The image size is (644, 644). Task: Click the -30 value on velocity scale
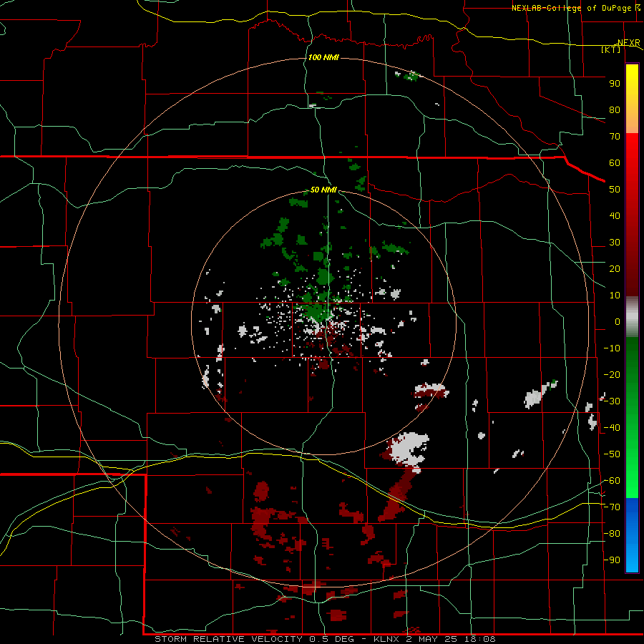(x=612, y=401)
